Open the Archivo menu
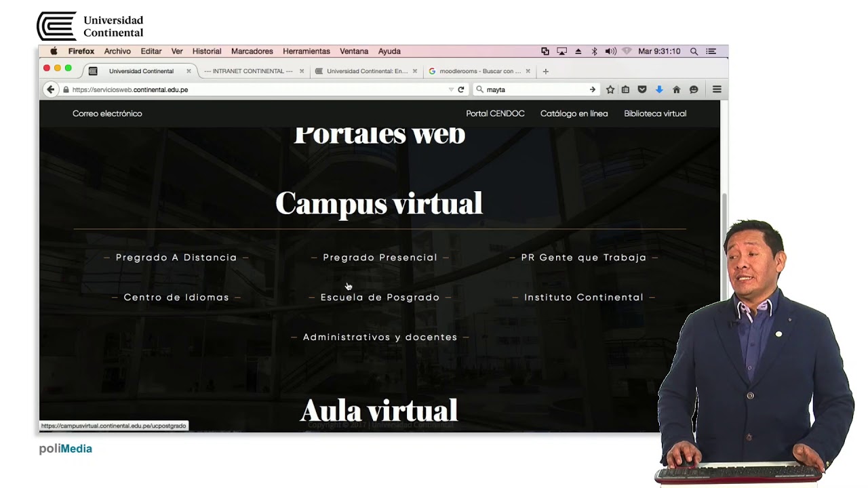The image size is (868, 488). [x=117, y=52]
